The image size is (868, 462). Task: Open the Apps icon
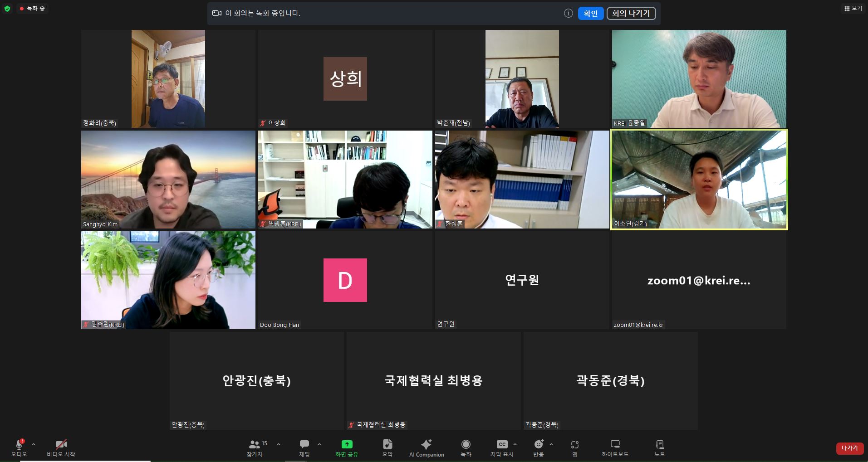pyautogui.click(x=574, y=445)
